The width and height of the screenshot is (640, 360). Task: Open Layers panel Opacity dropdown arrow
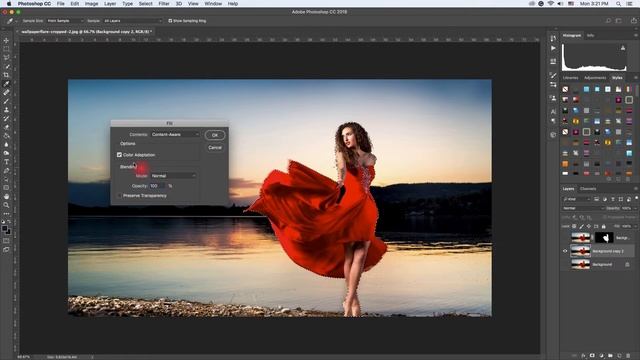[636, 208]
